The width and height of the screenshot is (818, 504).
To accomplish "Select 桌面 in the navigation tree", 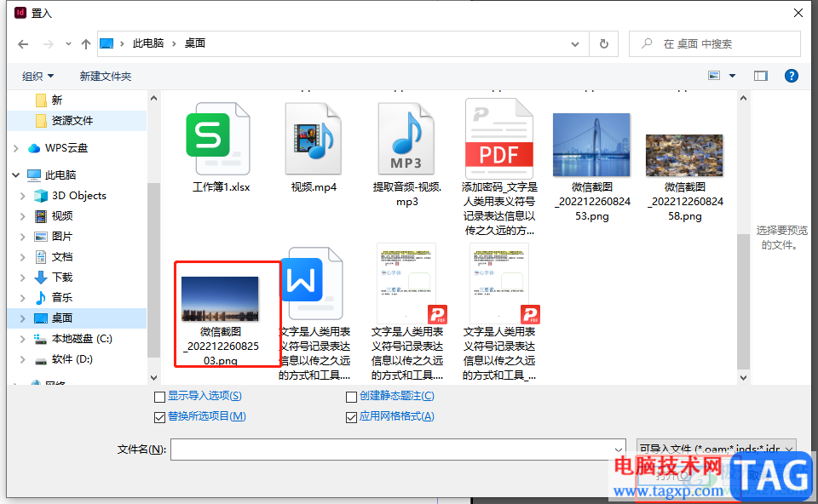I will tap(78, 318).
